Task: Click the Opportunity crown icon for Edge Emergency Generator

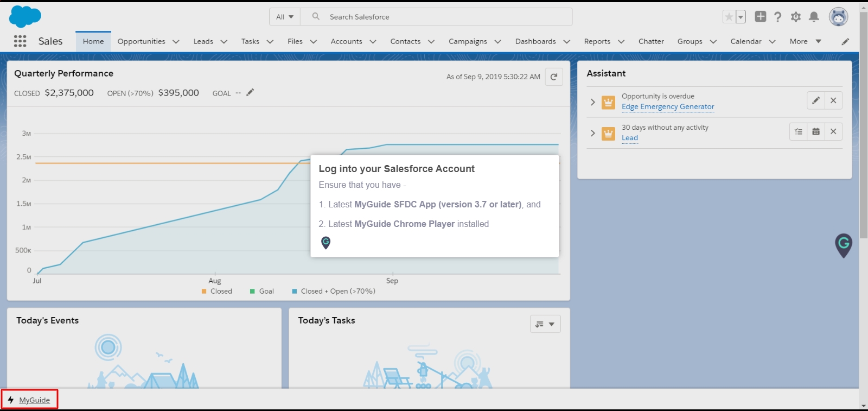Action: click(x=609, y=102)
